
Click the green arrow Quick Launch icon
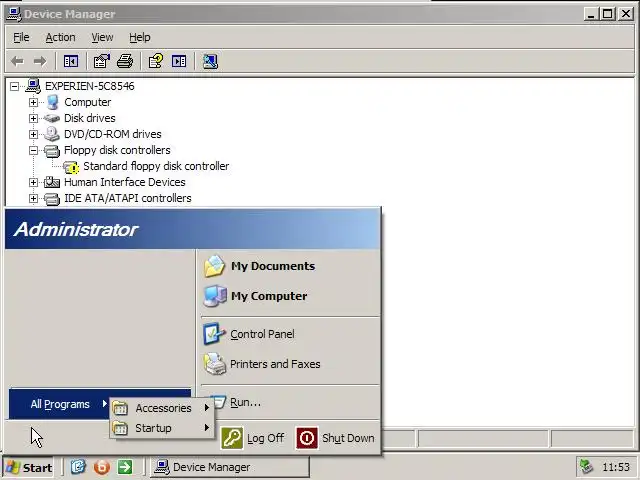125,467
